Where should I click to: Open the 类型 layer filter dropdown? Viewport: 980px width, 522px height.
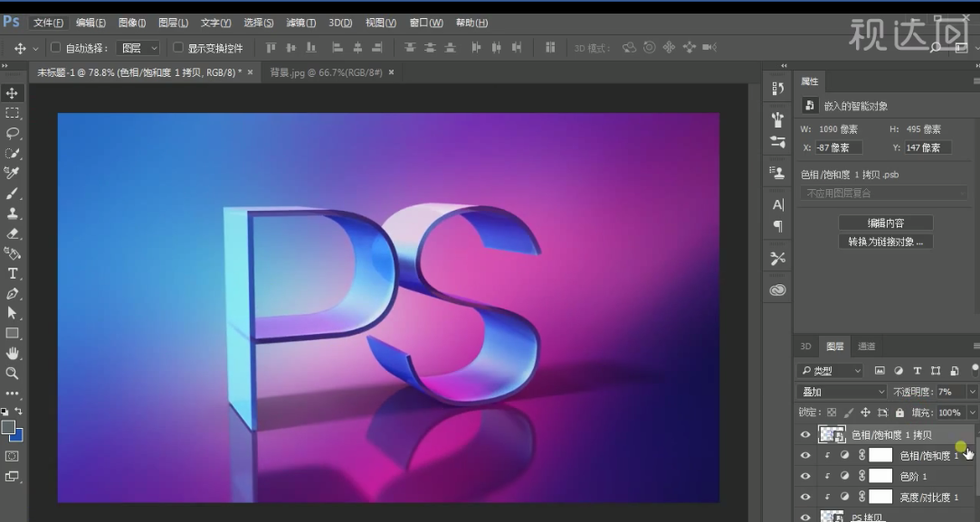pos(831,371)
